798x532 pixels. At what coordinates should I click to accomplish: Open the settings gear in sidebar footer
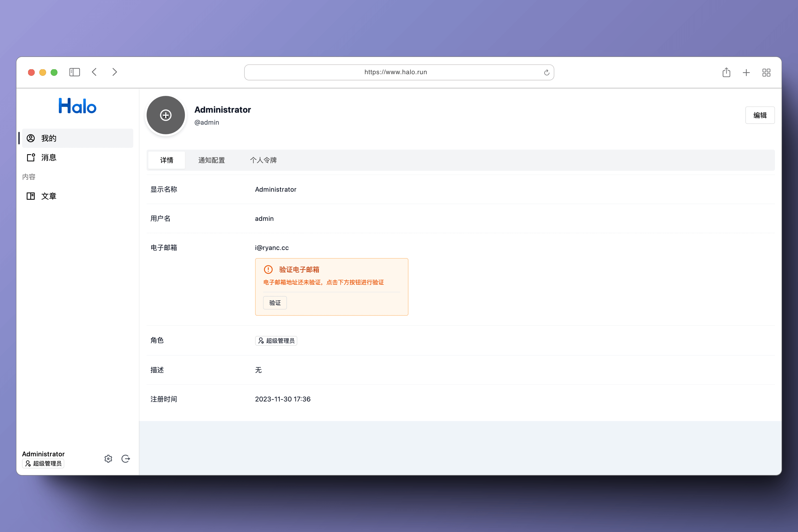coord(108,459)
